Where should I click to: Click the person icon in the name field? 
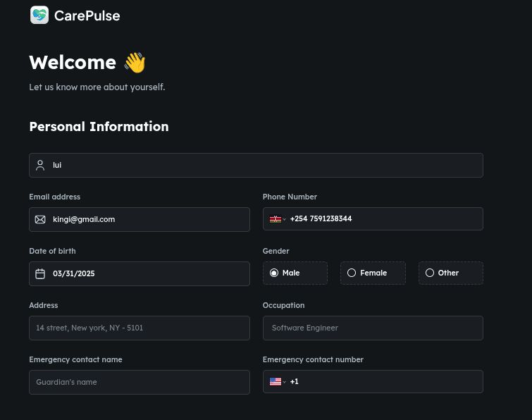point(40,165)
